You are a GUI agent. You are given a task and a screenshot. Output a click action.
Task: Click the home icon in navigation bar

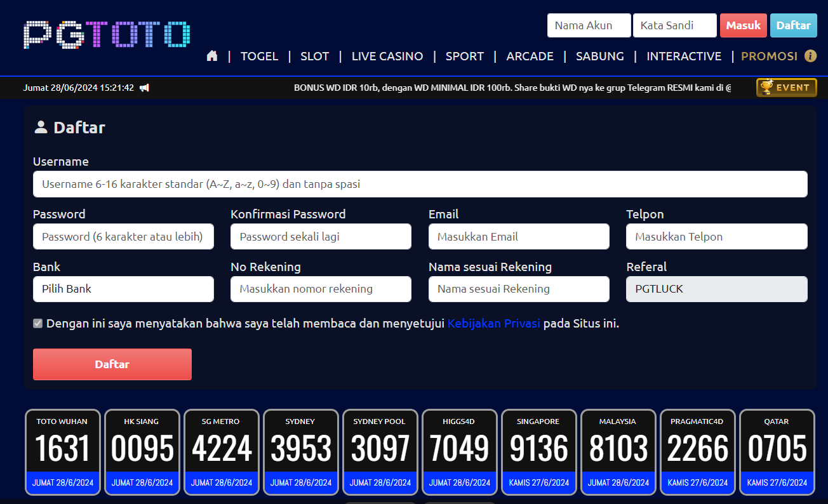point(212,56)
